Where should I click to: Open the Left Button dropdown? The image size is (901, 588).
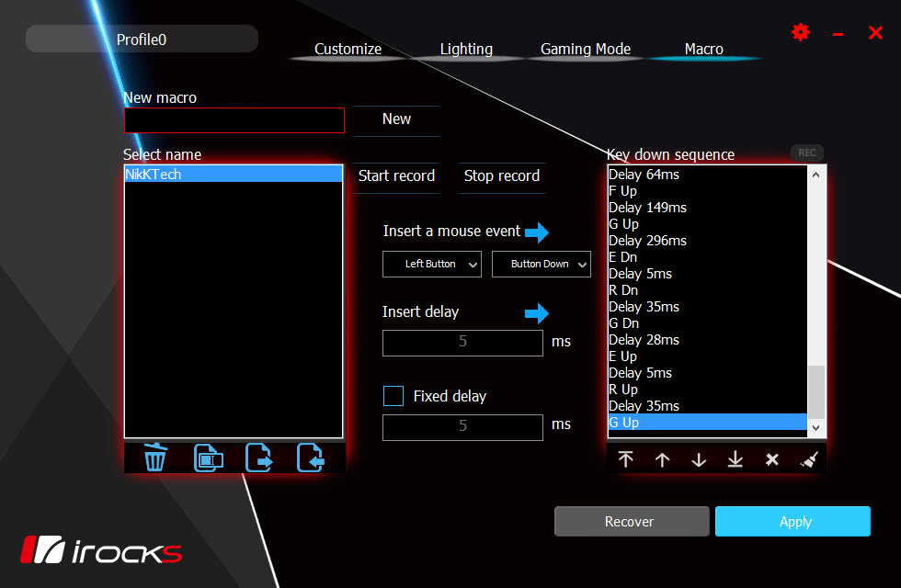pyautogui.click(x=432, y=265)
